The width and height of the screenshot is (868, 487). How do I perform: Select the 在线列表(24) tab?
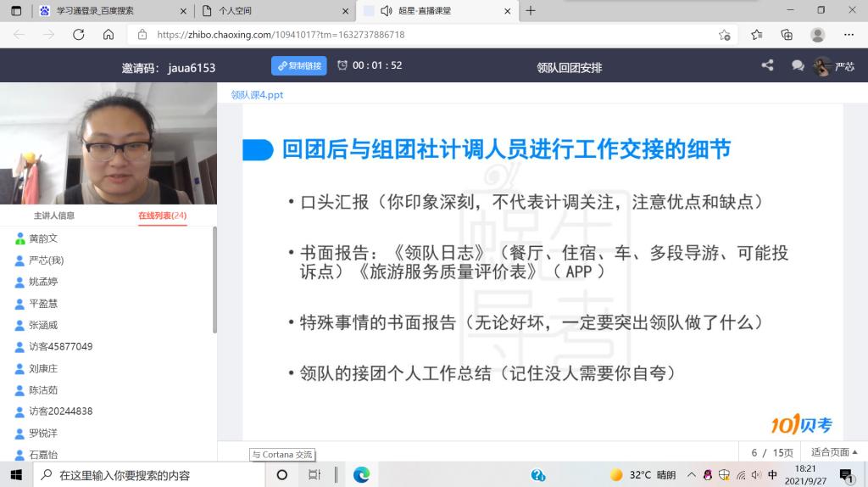(x=162, y=216)
